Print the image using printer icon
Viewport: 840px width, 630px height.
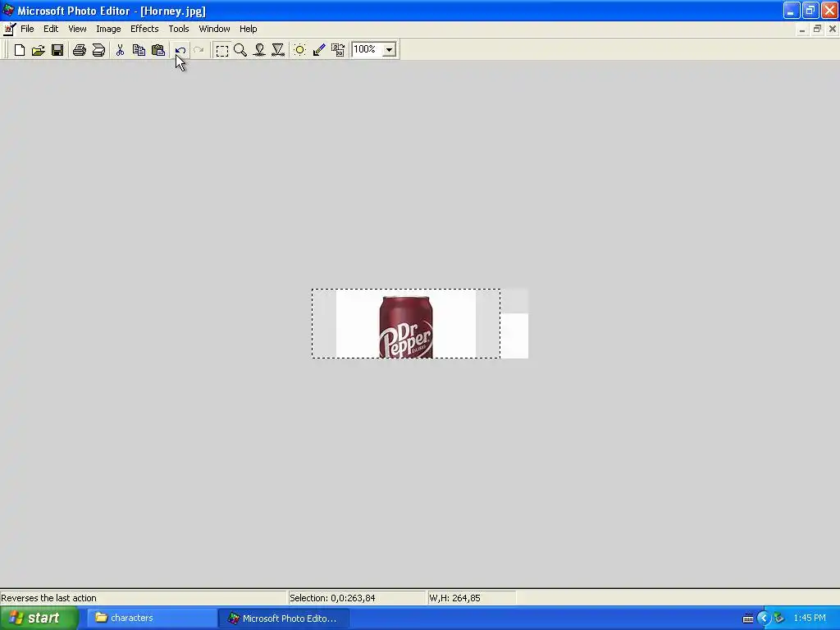tap(80, 50)
